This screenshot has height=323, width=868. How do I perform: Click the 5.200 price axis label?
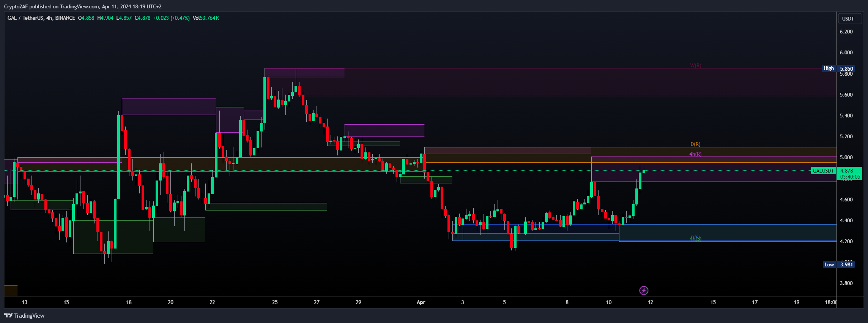846,136
